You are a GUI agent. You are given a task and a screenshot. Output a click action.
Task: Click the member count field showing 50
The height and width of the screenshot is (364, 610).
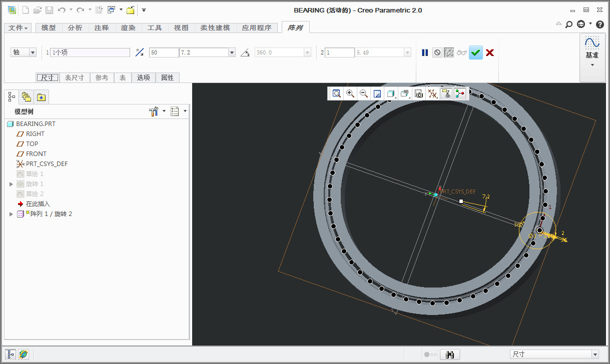(x=163, y=52)
